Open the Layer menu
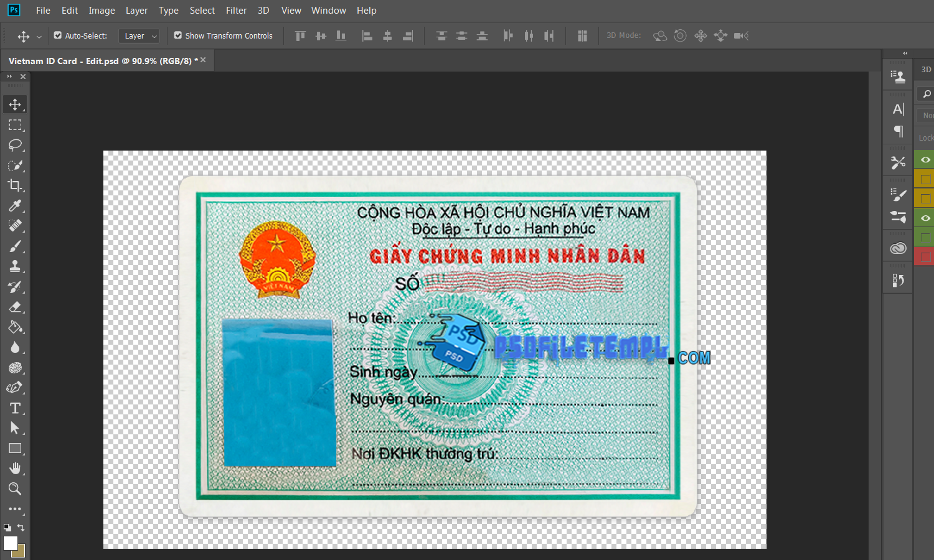Viewport: 934px width, 560px height. click(136, 11)
